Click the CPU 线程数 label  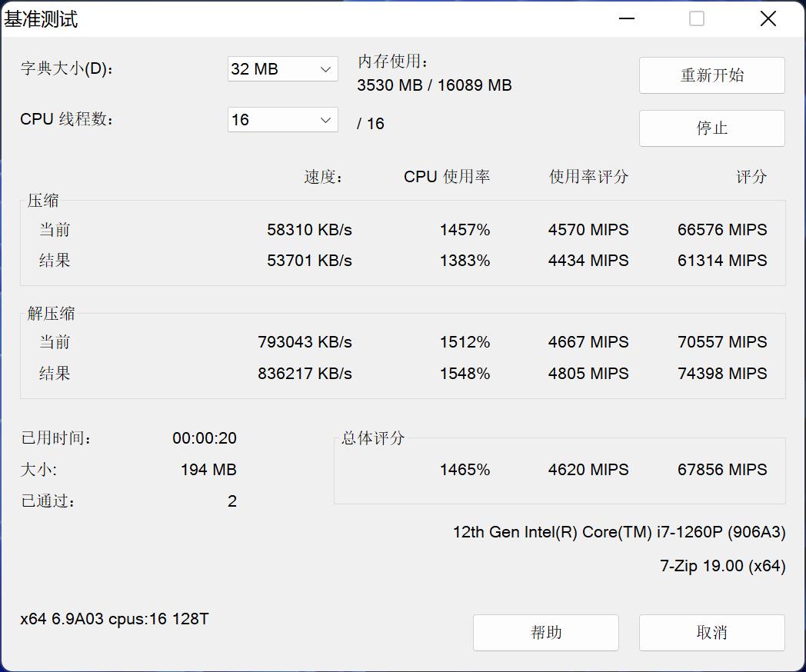67,120
